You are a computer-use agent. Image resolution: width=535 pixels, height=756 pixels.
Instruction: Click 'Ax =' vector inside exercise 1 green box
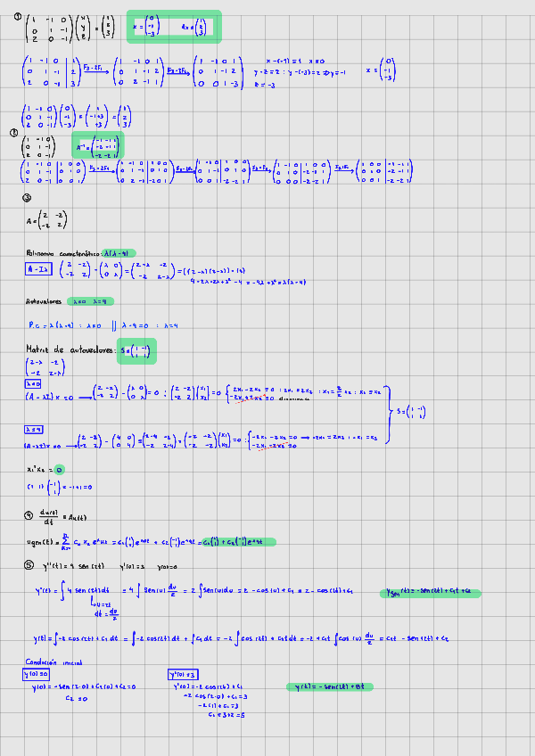coord(193,28)
